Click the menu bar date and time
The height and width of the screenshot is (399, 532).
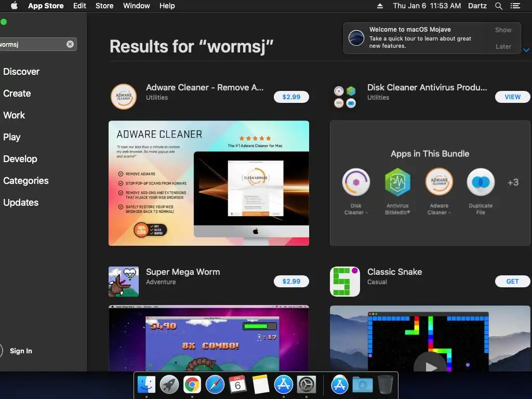pyautogui.click(x=427, y=6)
